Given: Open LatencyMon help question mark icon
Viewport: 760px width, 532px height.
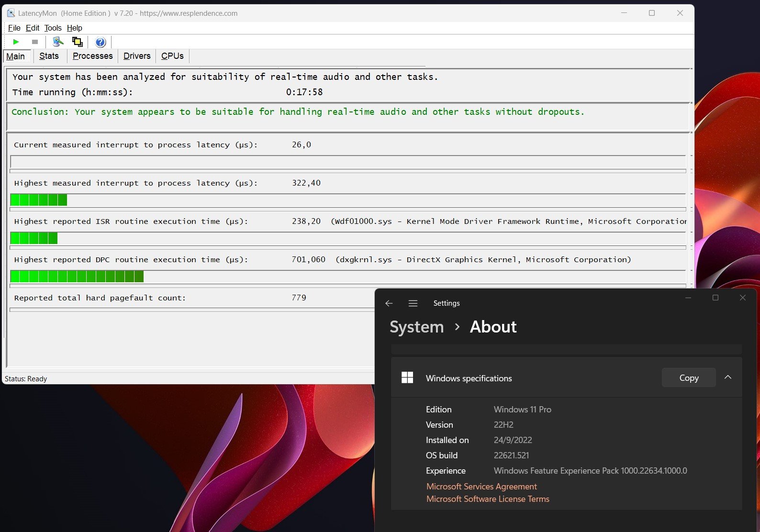Looking at the screenshot, I should coord(101,42).
